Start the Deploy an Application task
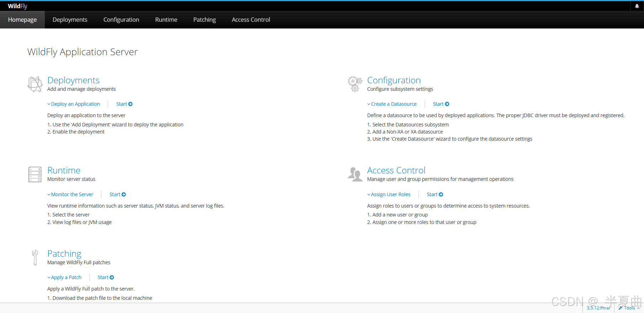This screenshot has height=313, width=644. pos(125,104)
